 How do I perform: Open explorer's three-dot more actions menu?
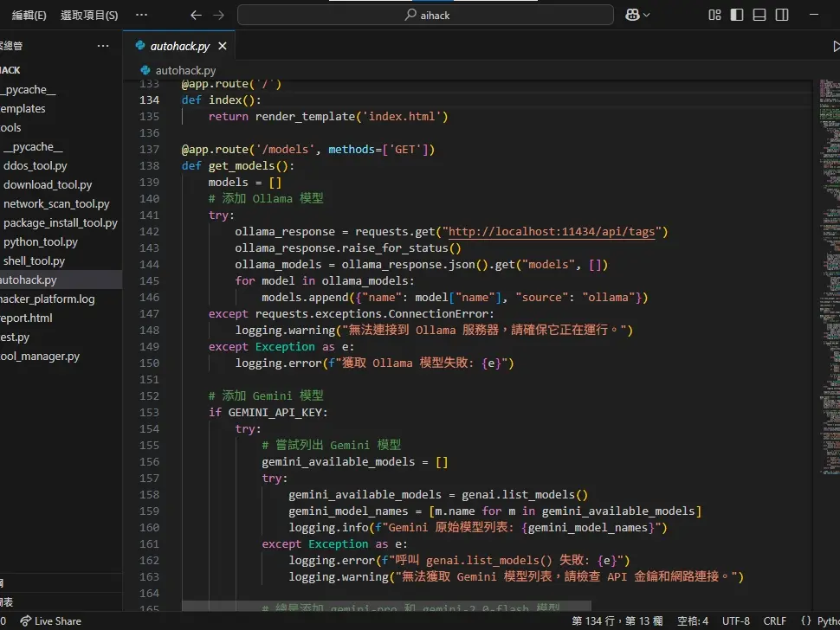[103, 46]
